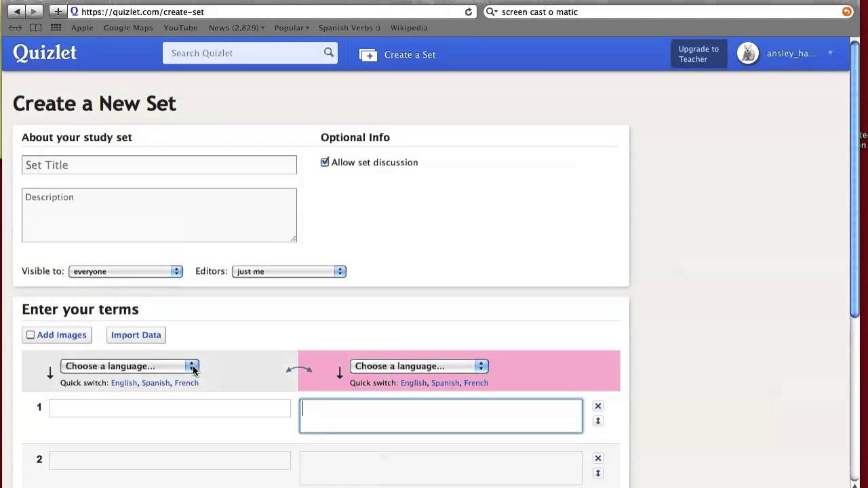This screenshot has height=488, width=868.
Task: Click the screen cast o matic search field
Action: pos(668,12)
